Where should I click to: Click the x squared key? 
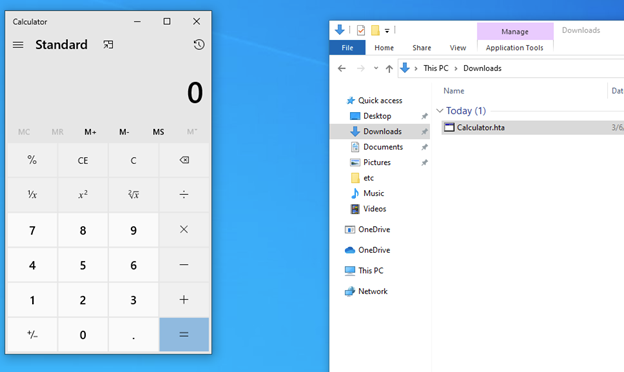pos(83,195)
